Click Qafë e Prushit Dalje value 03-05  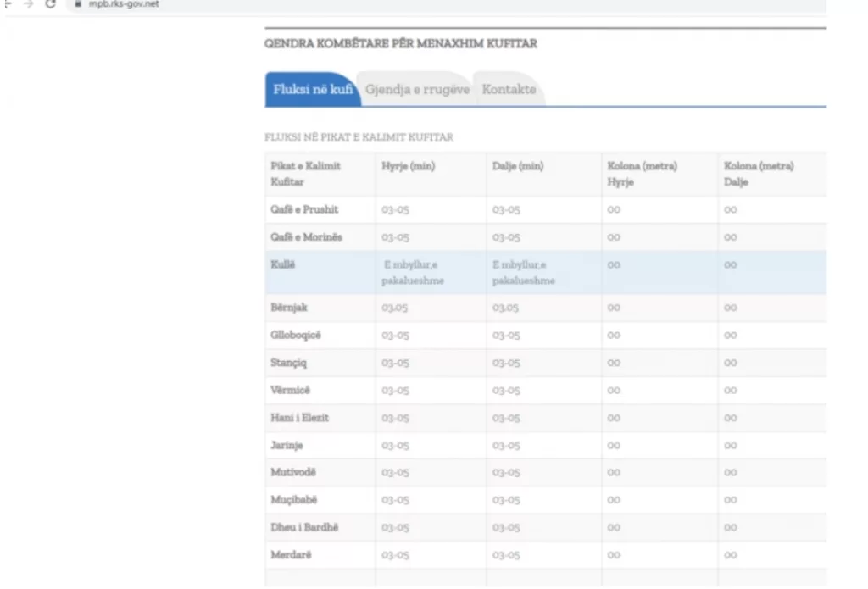pos(506,209)
